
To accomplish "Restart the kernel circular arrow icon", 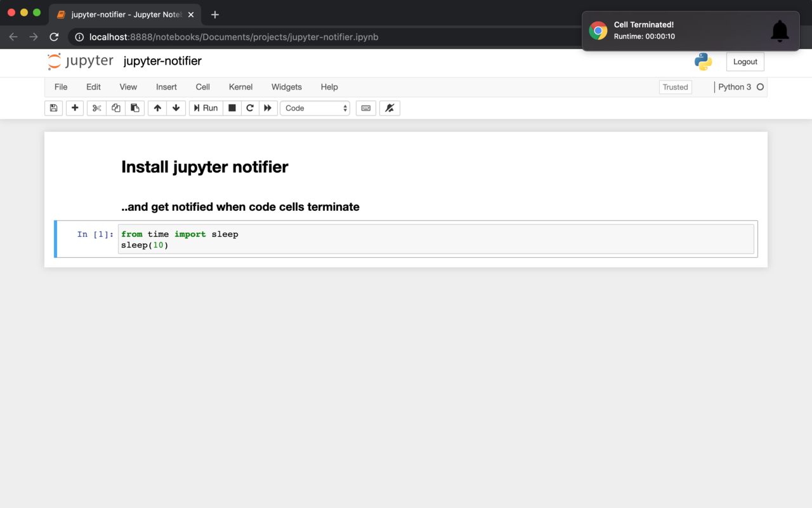I will [x=250, y=108].
